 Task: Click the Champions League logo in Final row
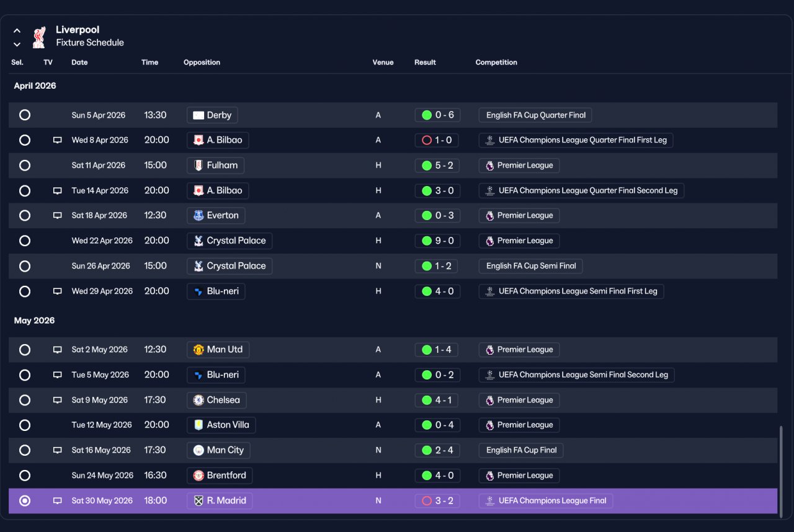(x=489, y=500)
